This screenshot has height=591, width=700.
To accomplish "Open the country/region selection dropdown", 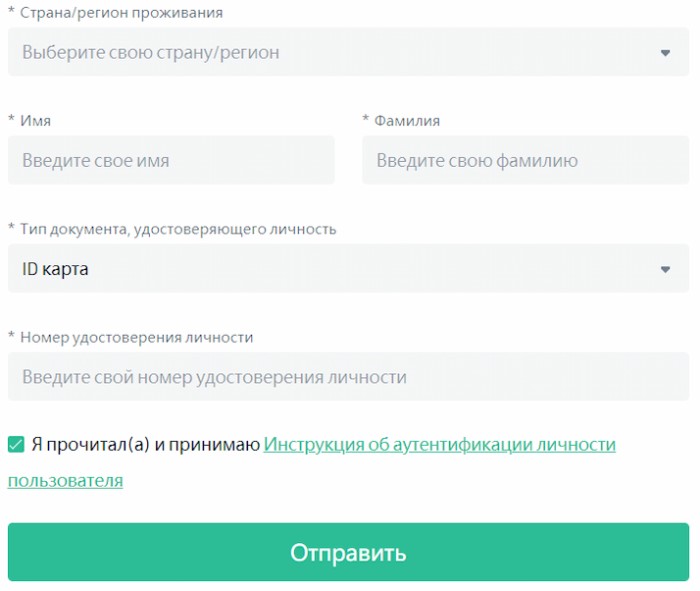I will (348, 52).
